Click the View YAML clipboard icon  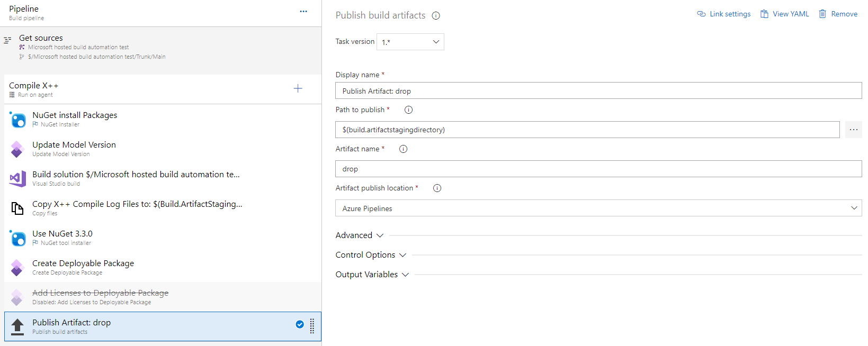click(x=764, y=14)
